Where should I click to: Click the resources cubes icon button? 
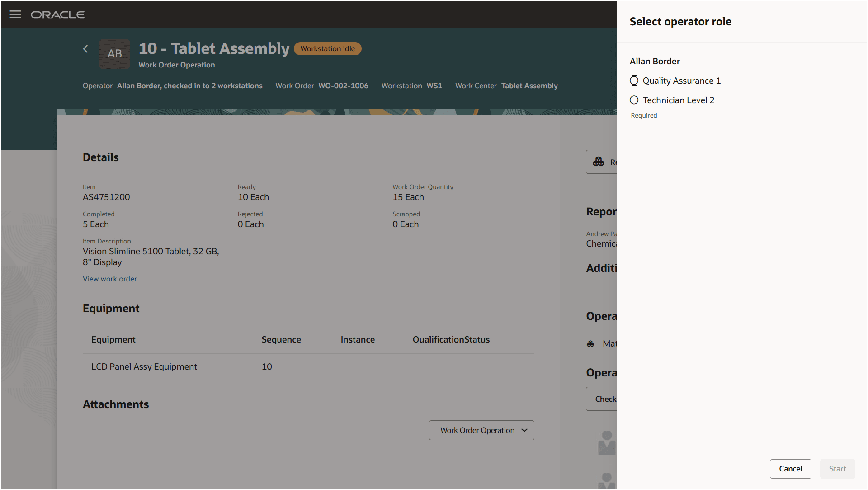(x=601, y=162)
